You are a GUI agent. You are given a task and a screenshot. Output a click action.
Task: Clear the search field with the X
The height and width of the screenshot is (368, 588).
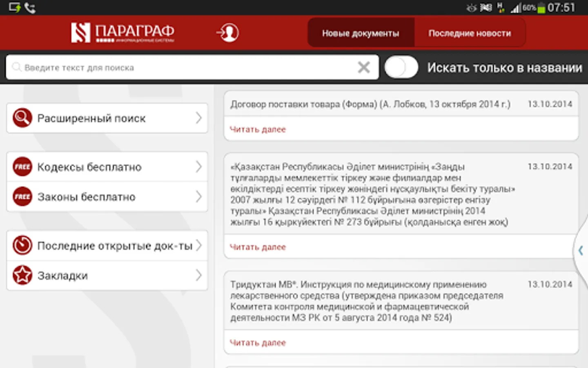pos(363,67)
